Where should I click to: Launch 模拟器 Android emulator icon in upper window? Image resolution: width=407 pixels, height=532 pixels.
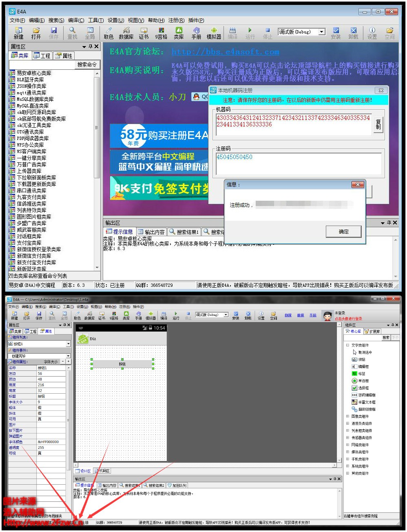point(214,33)
